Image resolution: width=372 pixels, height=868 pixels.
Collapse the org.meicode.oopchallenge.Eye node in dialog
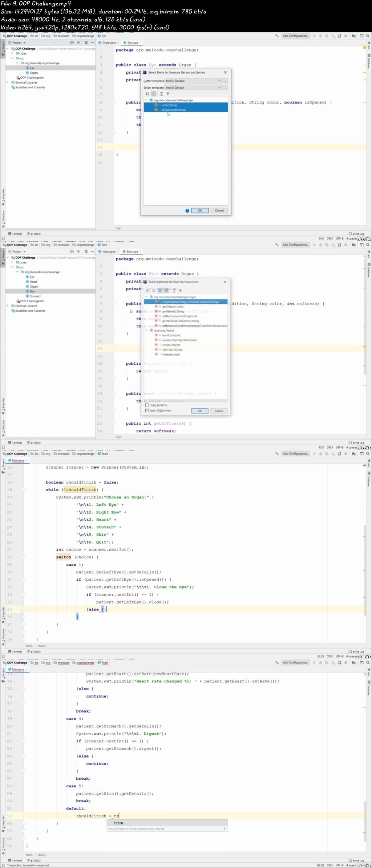click(146, 100)
